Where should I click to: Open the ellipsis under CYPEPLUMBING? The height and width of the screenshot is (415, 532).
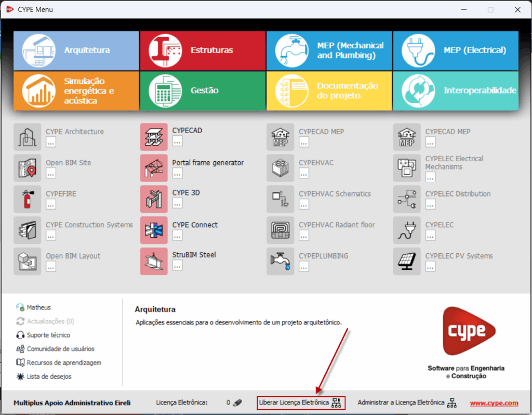[304, 267]
